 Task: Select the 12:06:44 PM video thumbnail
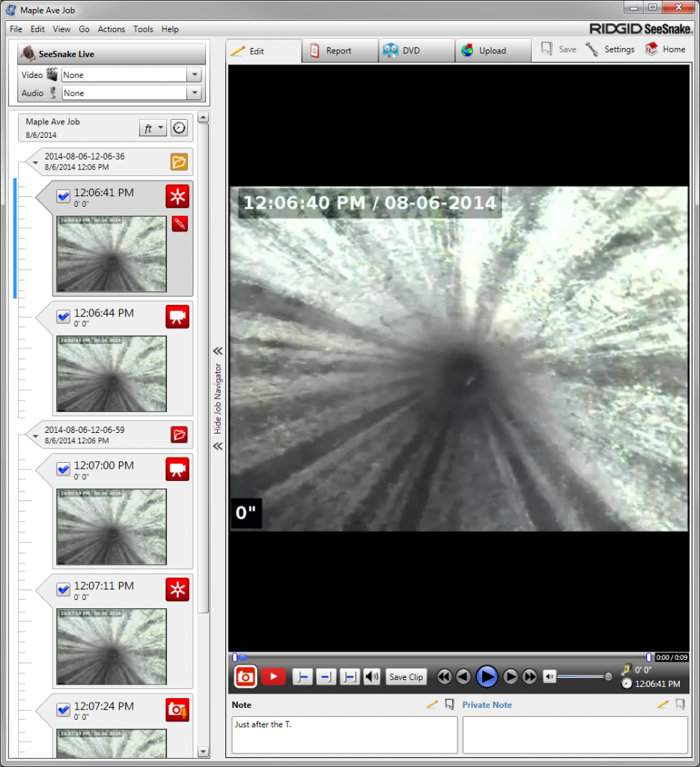tap(112, 374)
